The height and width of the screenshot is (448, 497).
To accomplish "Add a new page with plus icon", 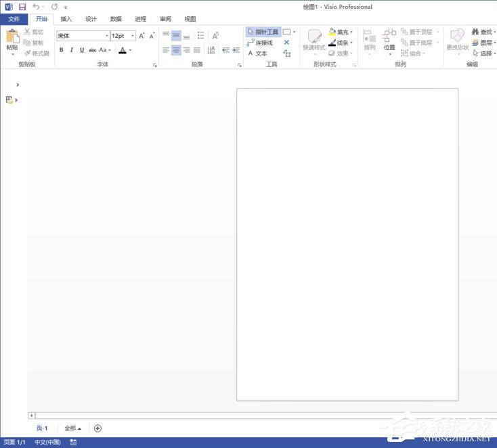I will 98,428.
